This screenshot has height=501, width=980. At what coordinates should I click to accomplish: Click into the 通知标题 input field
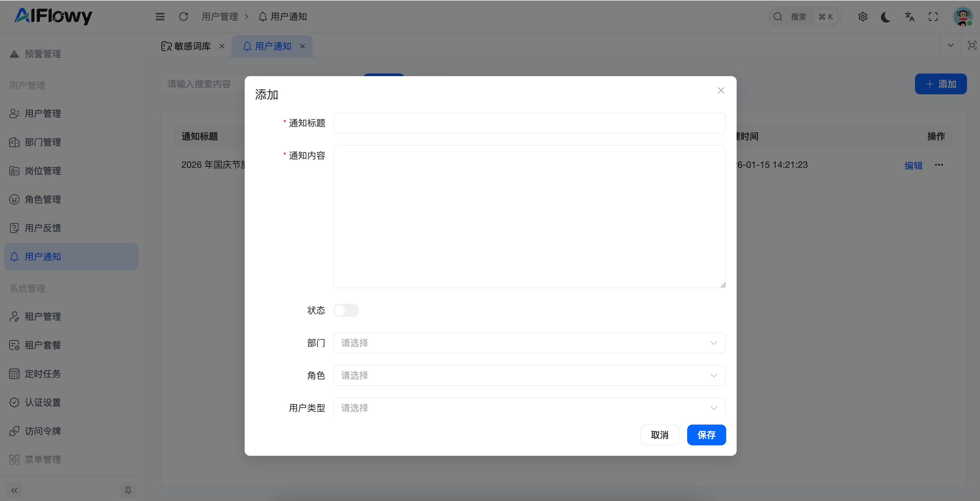tap(529, 123)
